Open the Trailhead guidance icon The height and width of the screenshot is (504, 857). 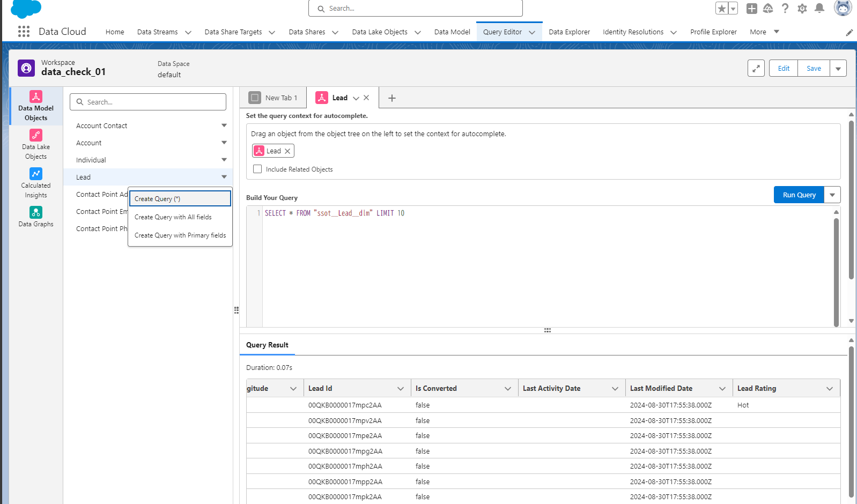tap(768, 9)
